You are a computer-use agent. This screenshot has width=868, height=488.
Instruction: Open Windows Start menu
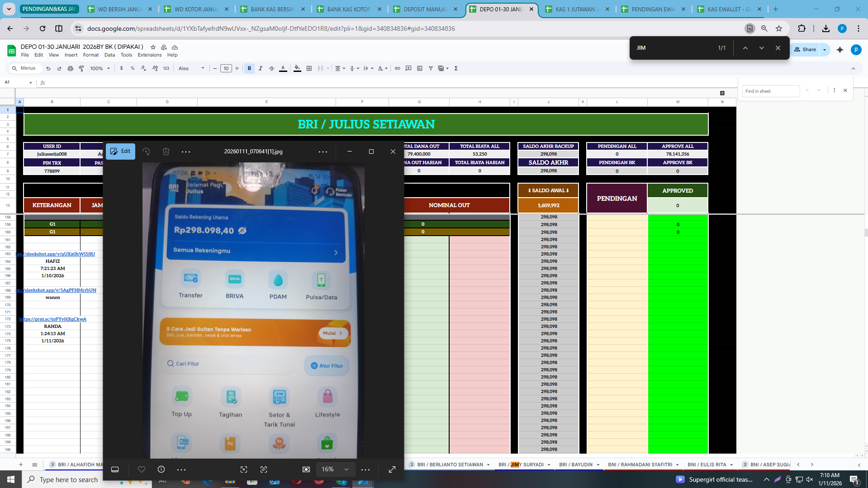click(11, 479)
